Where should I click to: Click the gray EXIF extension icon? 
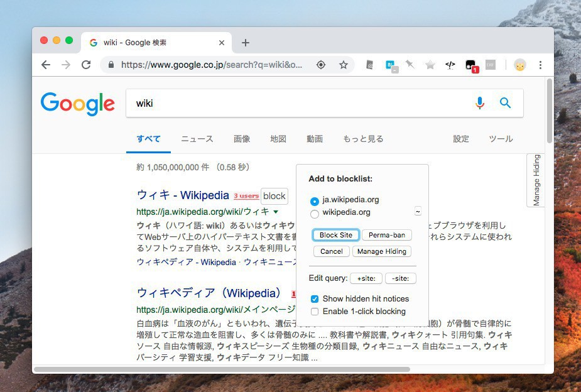click(x=490, y=65)
